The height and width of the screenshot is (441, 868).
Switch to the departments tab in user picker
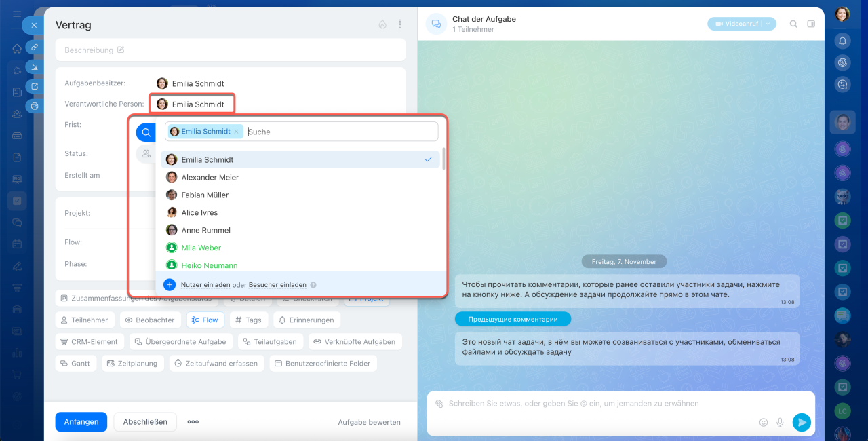(x=146, y=154)
